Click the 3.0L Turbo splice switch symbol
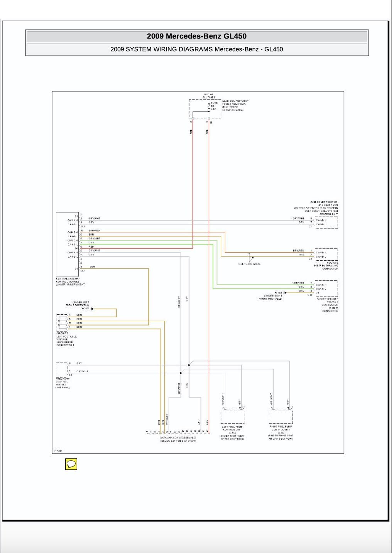 tap(250, 258)
